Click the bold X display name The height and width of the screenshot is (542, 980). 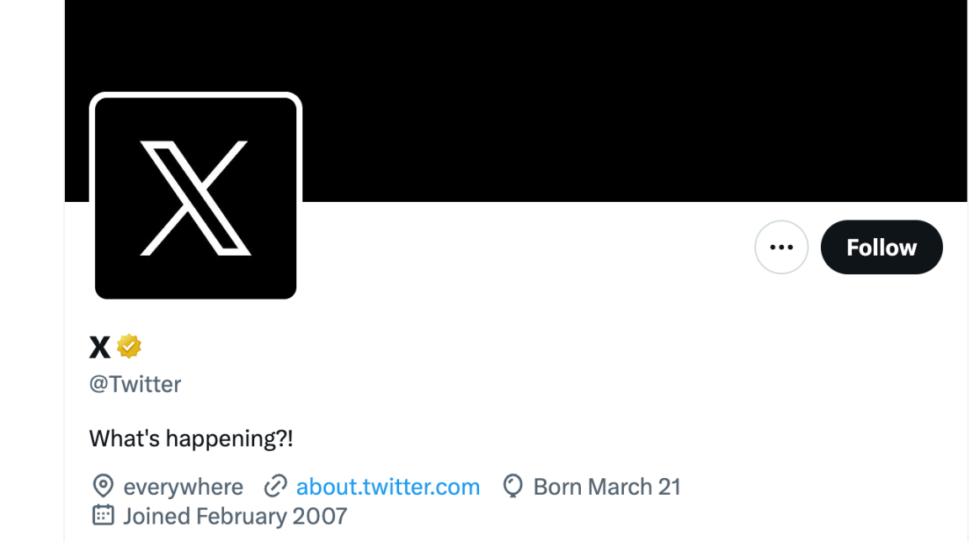99,348
